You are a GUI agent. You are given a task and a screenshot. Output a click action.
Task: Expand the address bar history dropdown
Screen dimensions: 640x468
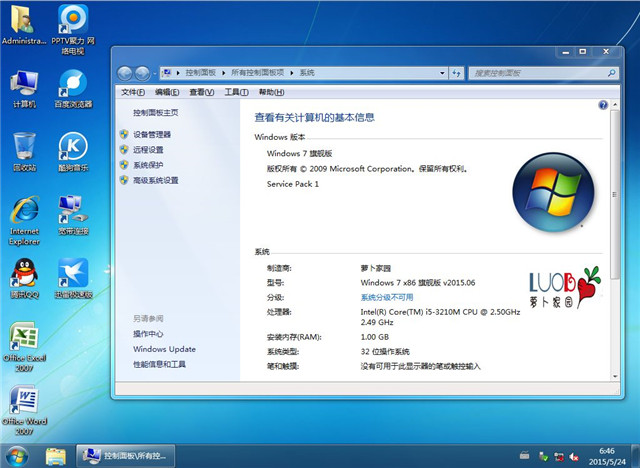(442, 73)
